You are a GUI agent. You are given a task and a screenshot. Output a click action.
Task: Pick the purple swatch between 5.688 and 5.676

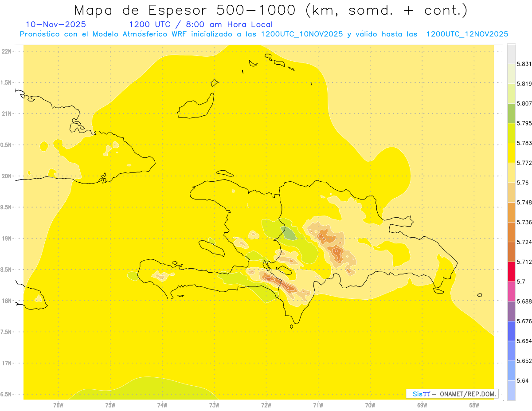click(511, 311)
